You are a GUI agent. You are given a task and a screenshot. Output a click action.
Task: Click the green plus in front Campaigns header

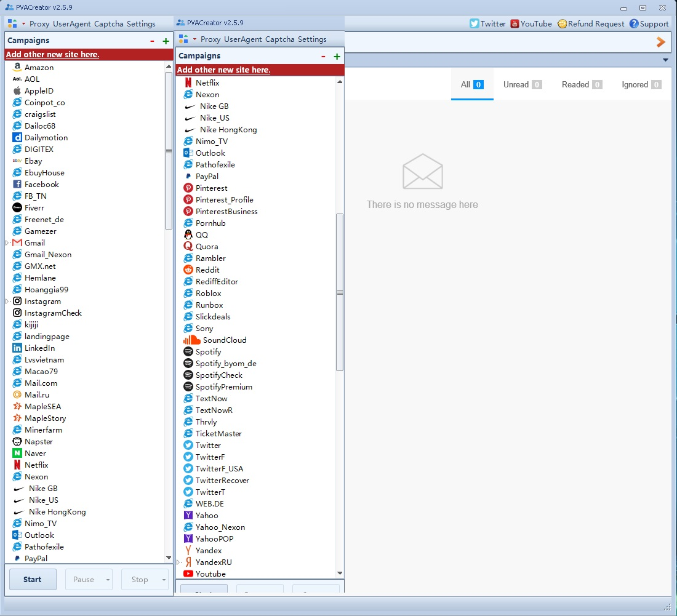pos(337,57)
